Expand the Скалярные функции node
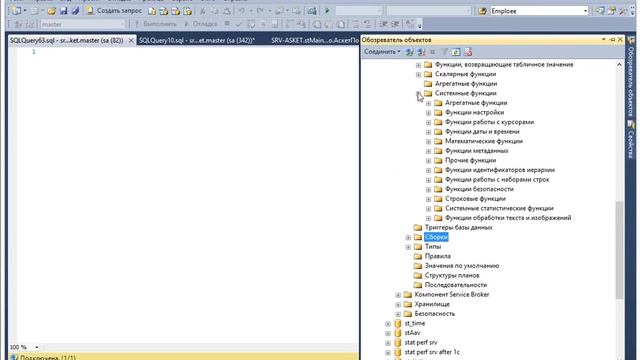 pos(418,74)
